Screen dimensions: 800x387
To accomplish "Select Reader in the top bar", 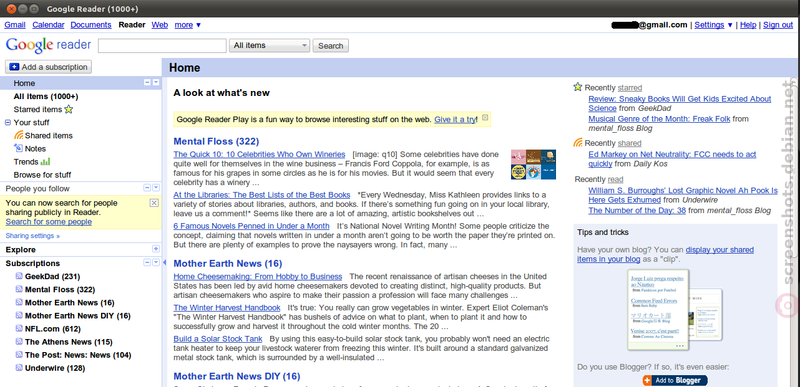I will point(132,24).
